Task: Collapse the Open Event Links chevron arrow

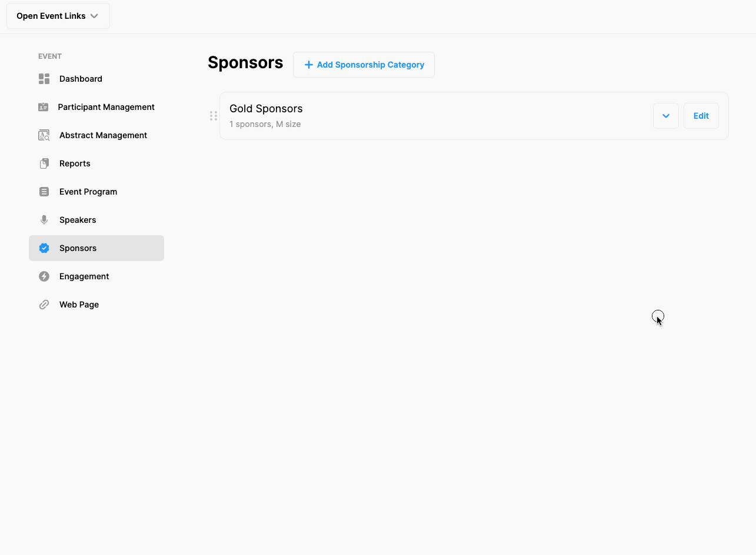Action: [x=95, y=16]
